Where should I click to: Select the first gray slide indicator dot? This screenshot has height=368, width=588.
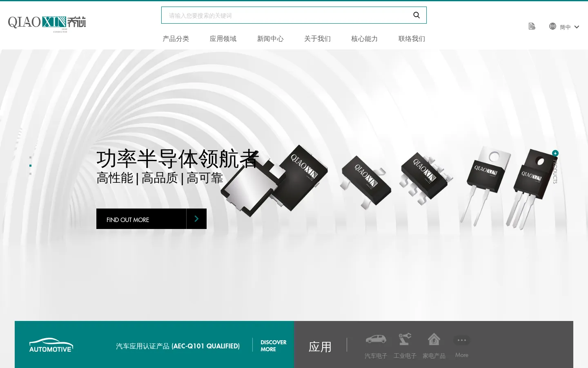click(30, 157)
